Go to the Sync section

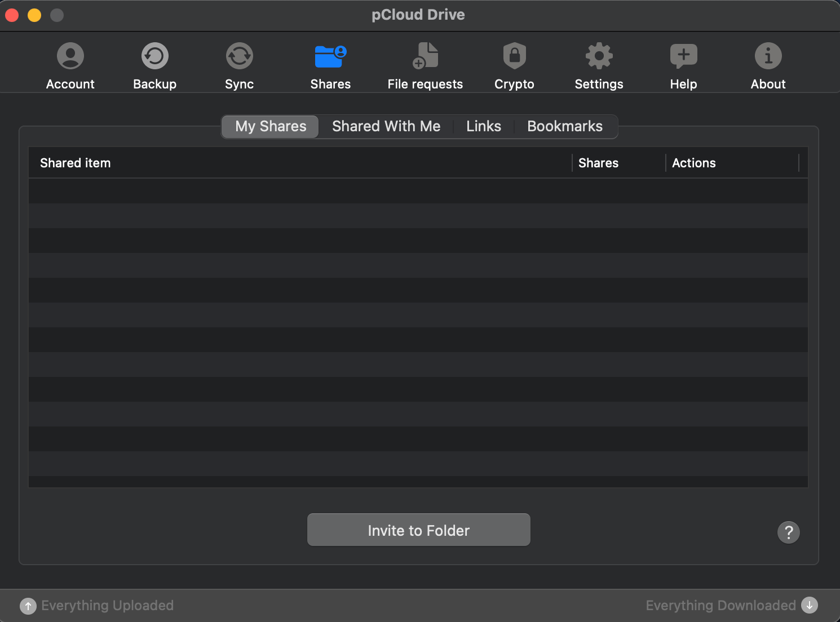240,66
